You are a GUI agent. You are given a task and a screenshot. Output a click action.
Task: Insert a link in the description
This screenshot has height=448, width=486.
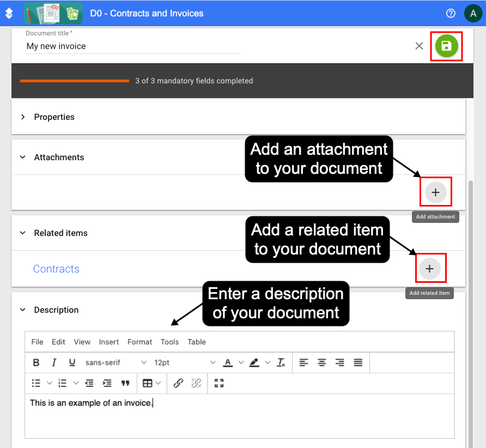click(x=178, y=383)
